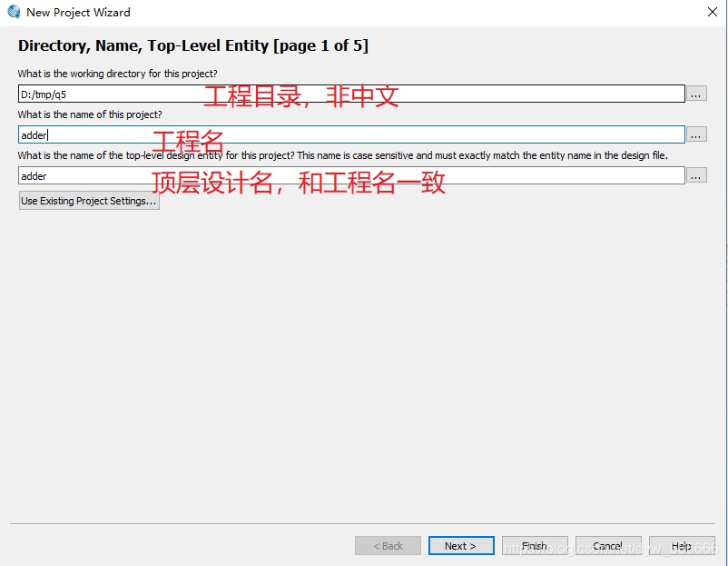This screenshot has height=566, width=728.
Task: Click the 'What is the working directory' label
Action: pos(117,74)
